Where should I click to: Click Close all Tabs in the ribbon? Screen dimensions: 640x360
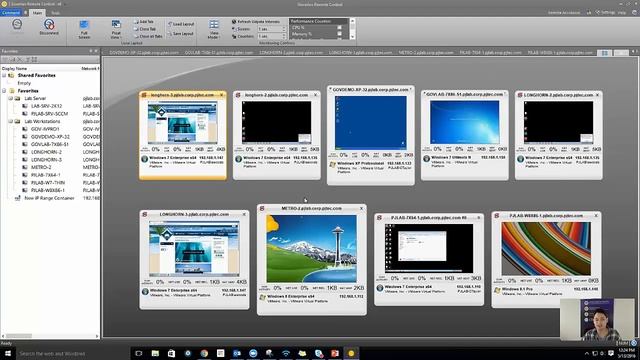(148, 36)
